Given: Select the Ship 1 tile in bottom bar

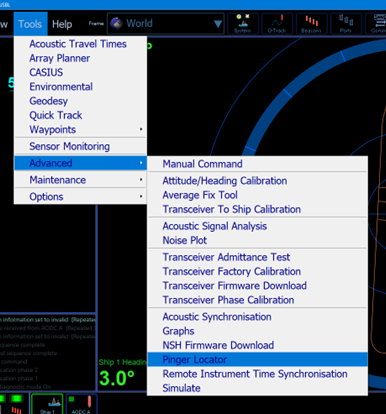Looking at the screenshot, I should coord(47,404).
